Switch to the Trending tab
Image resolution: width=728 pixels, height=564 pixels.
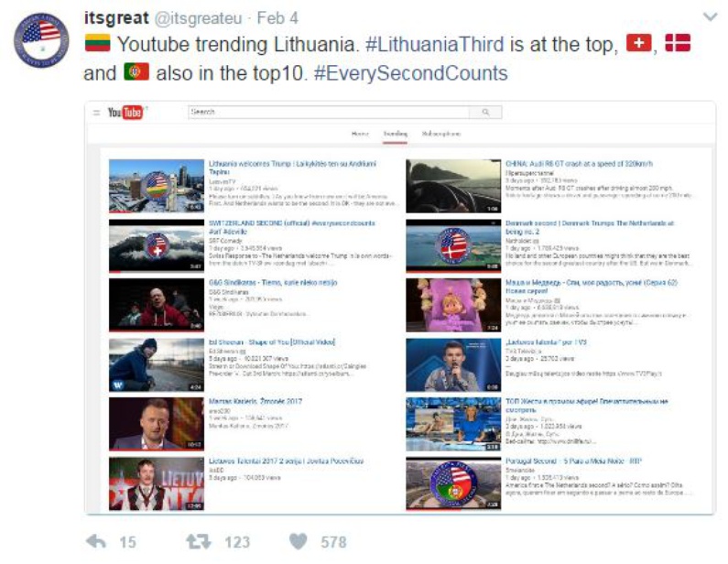[395, 134]
